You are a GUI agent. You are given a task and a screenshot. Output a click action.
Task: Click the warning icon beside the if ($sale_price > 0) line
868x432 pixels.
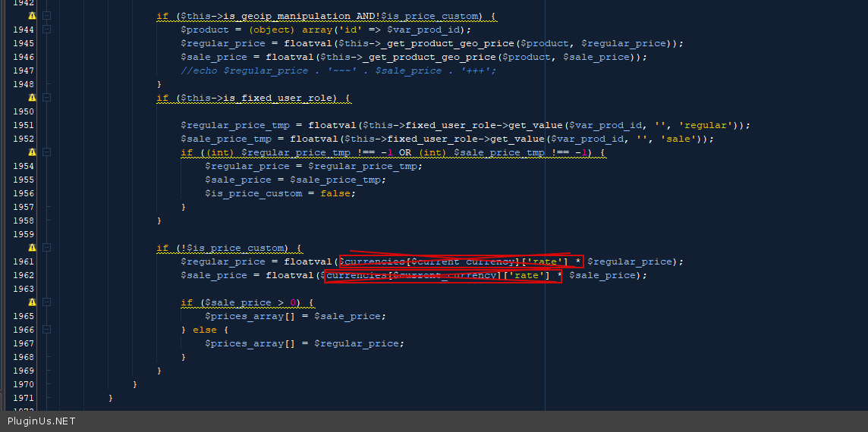[x=32, y=302]
